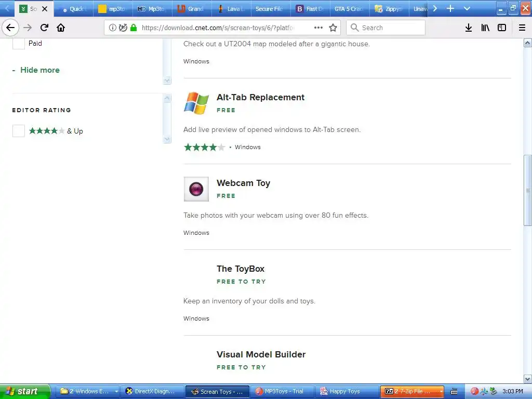Image resolution: width=532 pixels, height=399 pixels.
Task: Expand the 7-Zip File taskbar group arrow
Action: tap(441, 392)
